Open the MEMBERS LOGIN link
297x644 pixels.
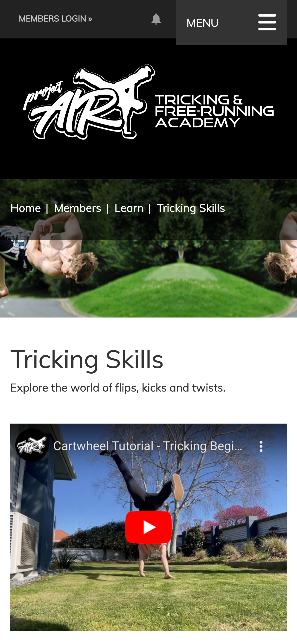tap(55, 19)
